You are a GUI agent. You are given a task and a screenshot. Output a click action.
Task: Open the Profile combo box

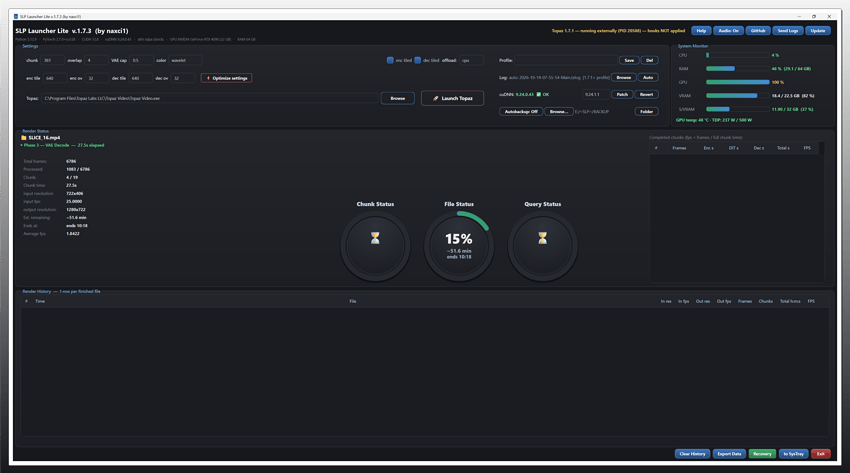566,60
